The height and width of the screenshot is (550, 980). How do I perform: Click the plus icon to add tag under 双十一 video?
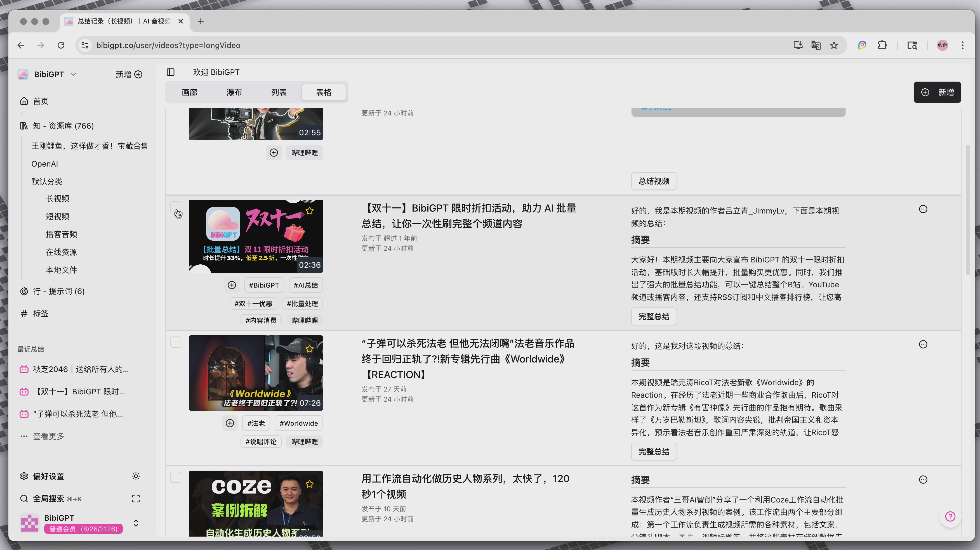pos(232,285)
